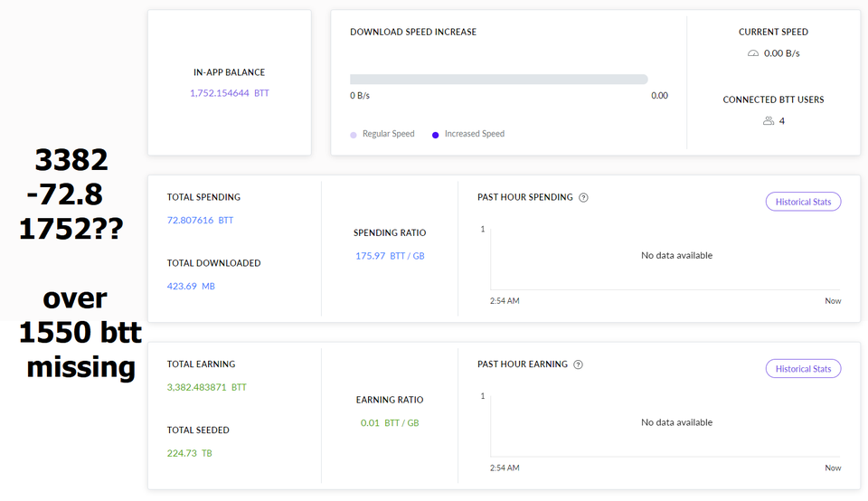The image size is (868, 501).
Task: Click the total seeded value 224.73 TB
Action: click(190, 453)
